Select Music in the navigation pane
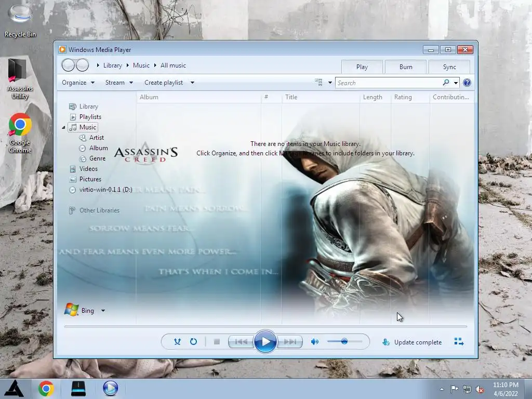 point(83,127)
